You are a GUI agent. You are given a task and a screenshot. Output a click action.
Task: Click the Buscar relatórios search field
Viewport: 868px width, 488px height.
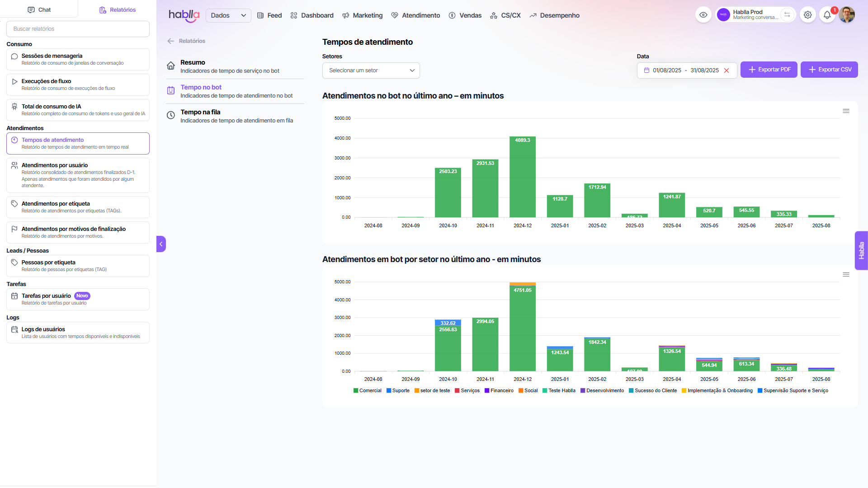[x=78, y=29]
